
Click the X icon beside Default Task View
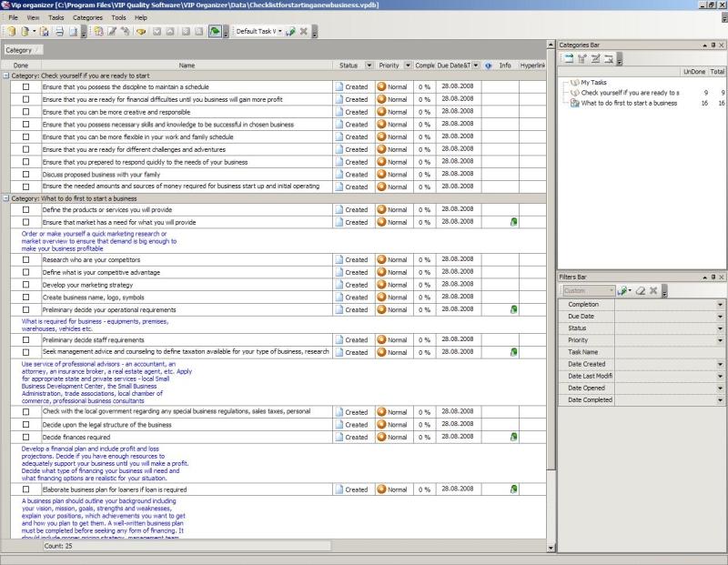pyautogui.click(x=302, y=32)
